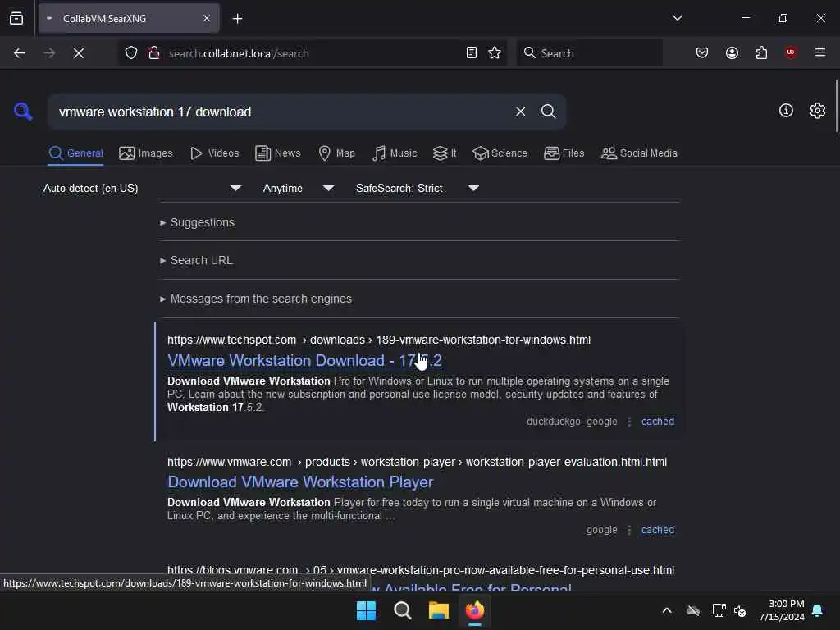Bookmark this page with star icon
Image resolution: width=840 pixels, height=630 pixels.
[x=495, y=53]
